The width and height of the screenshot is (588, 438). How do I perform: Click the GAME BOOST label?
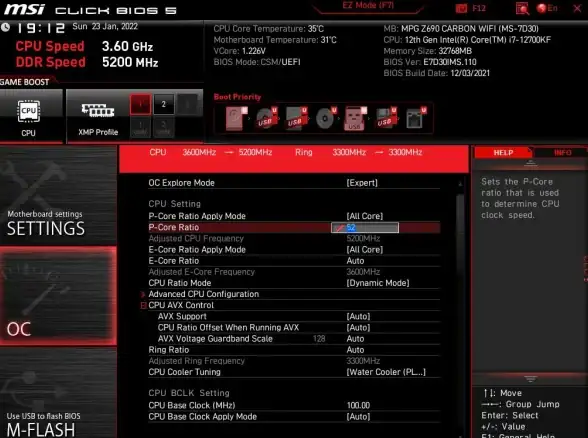coord(24,82)
